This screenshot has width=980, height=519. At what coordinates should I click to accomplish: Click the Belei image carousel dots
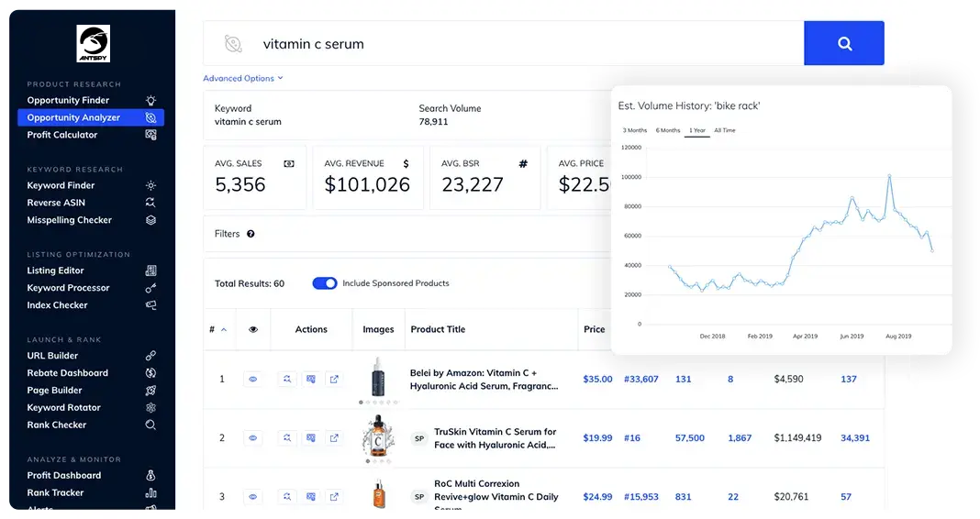pyautogui.click(x=378, y=403)
